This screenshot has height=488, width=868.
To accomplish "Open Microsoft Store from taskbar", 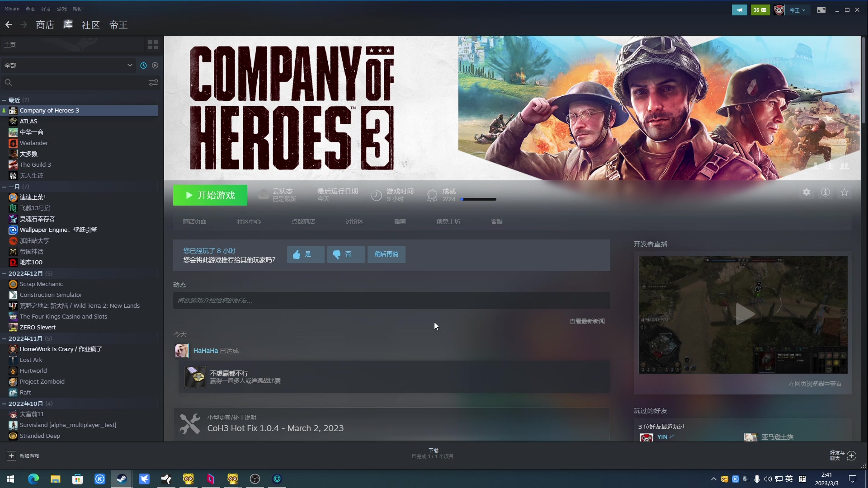I will (x=78, y=479).
